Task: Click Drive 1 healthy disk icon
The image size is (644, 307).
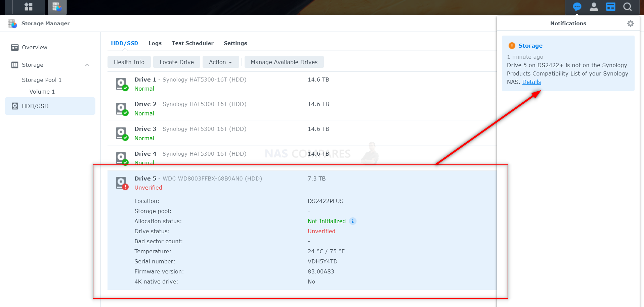Action: point(122,84)
